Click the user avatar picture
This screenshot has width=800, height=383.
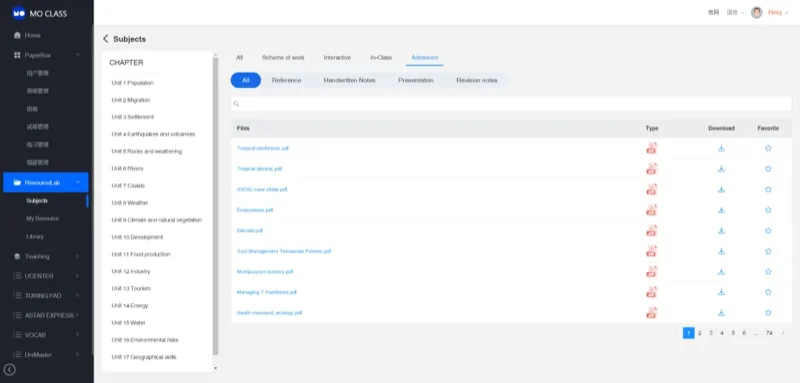coord(756,12)
